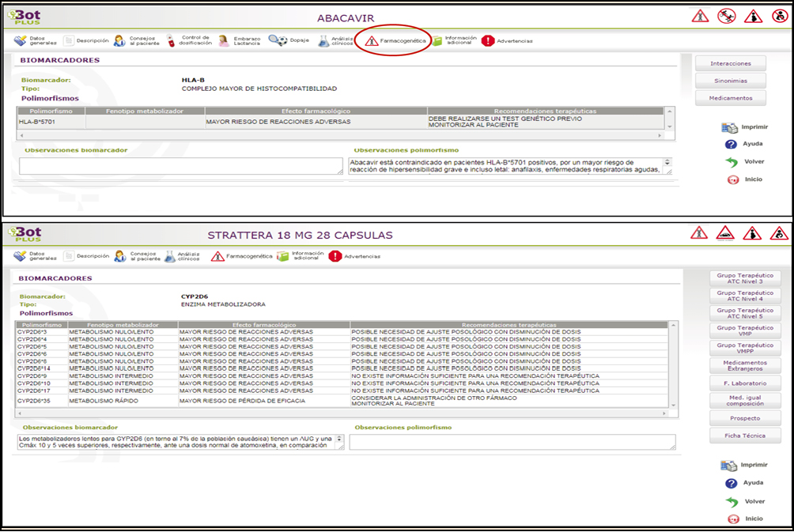Select the CYP2D6*35 row in the polymorphism table
This screenshot has height=532, width=794.
click(x=343, y=401)
